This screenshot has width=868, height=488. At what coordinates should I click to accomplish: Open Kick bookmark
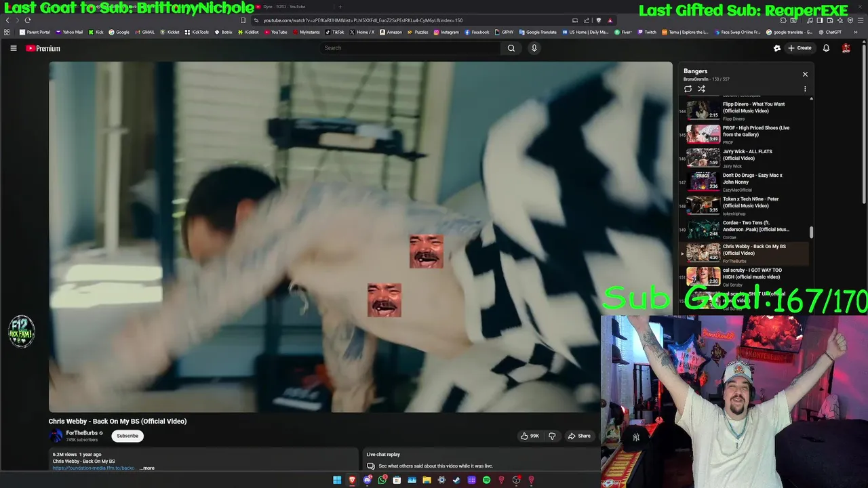click(96, 32)
